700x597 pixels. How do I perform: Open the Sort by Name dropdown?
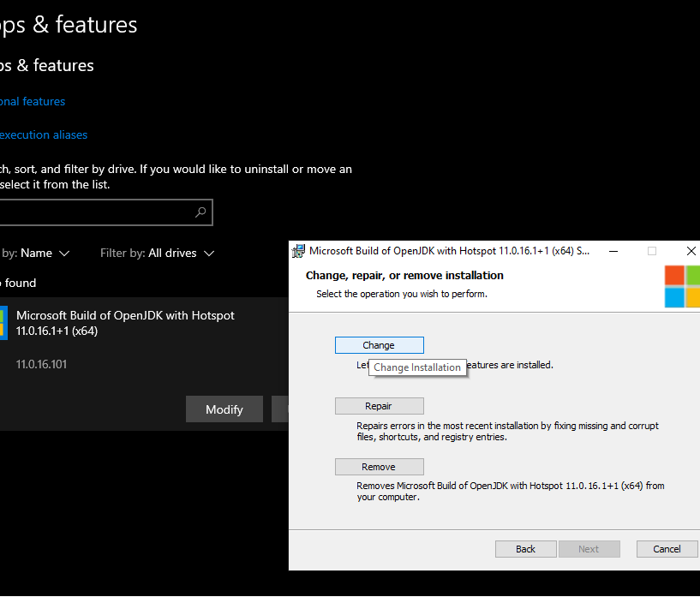click(36, 253)
